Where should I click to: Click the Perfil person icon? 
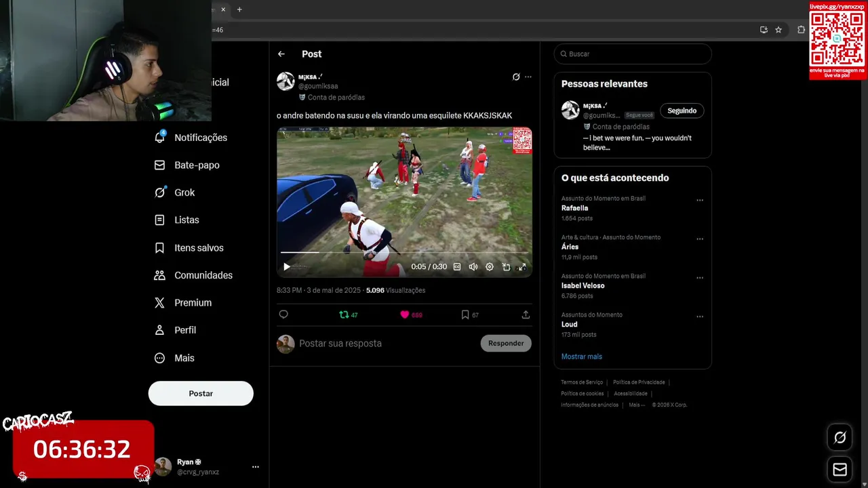159,330
